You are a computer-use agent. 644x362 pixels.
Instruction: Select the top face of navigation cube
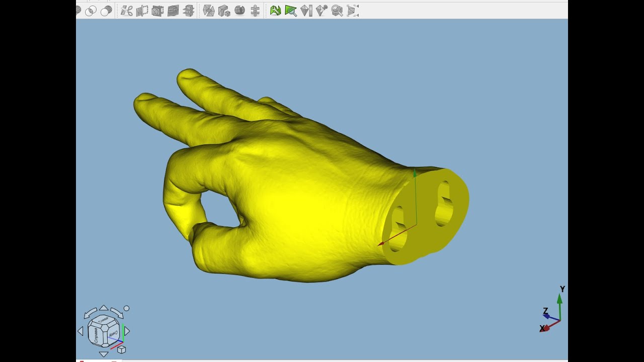[103, 320]
